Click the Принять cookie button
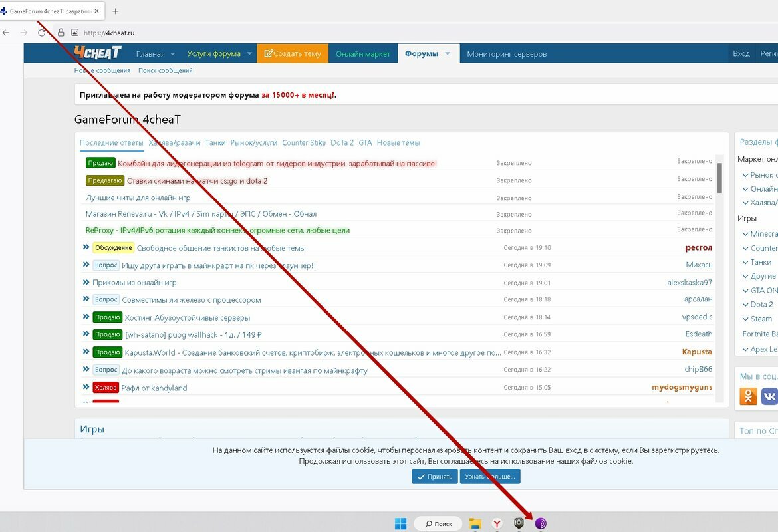778x532 pixels. tap(434, 476)
